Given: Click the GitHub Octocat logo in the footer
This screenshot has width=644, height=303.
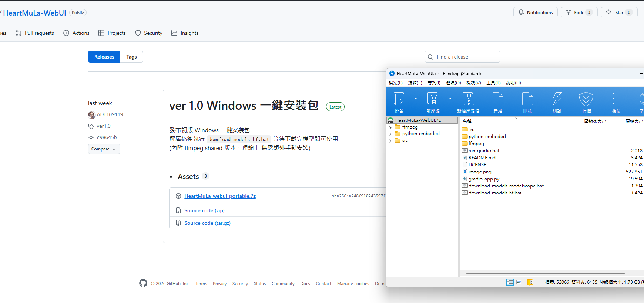Looking at the screenshot, I should tap(143, 283).
